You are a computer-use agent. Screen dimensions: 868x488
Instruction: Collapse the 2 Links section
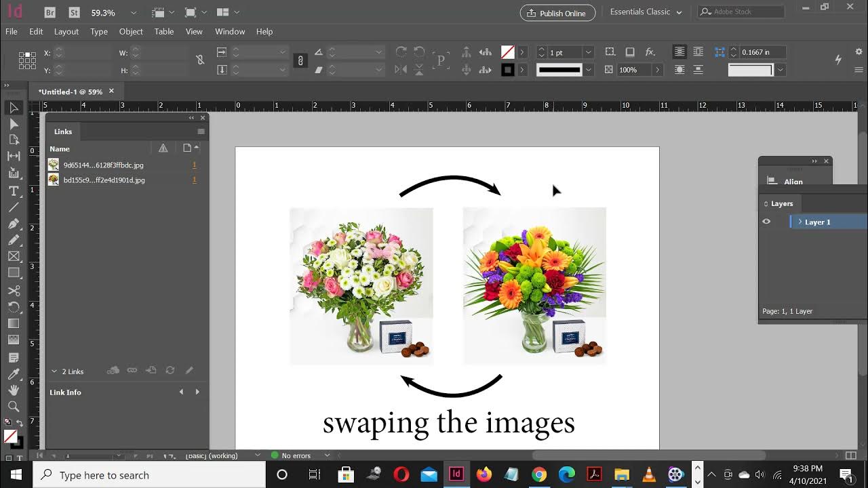(x=54, y=371)
